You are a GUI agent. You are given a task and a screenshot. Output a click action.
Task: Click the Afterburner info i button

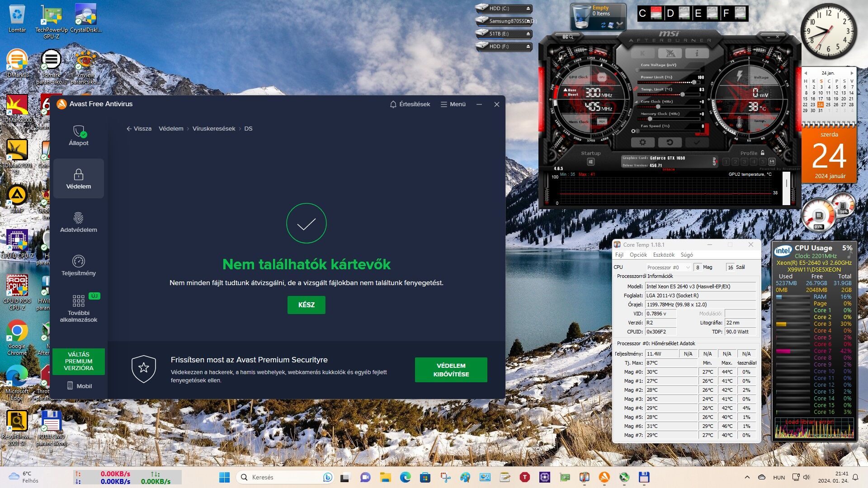point(697,53)
